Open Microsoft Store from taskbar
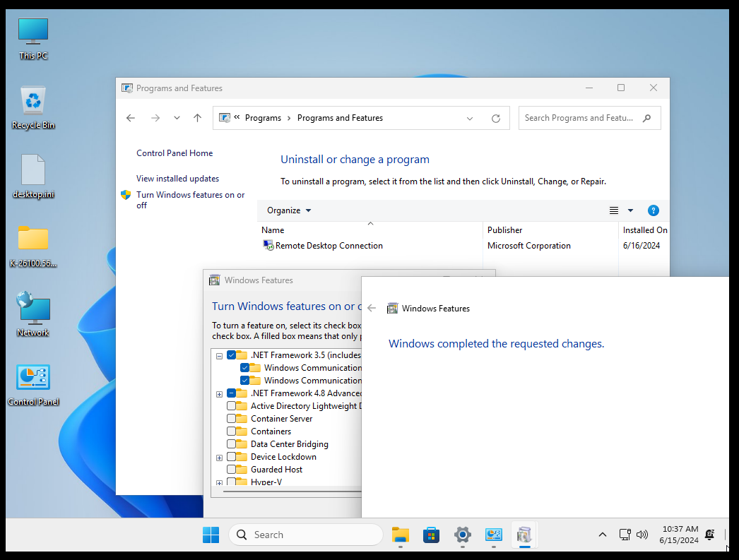The image size is (739, 560). (431, 535)
